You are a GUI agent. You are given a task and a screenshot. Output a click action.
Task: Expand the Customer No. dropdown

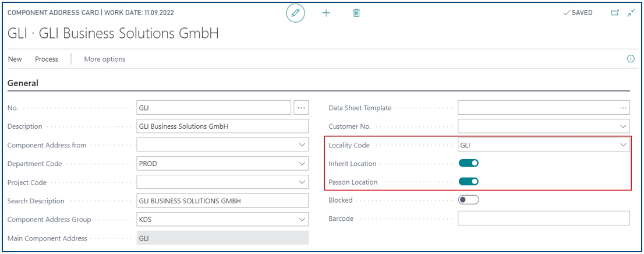click(624, 126)
